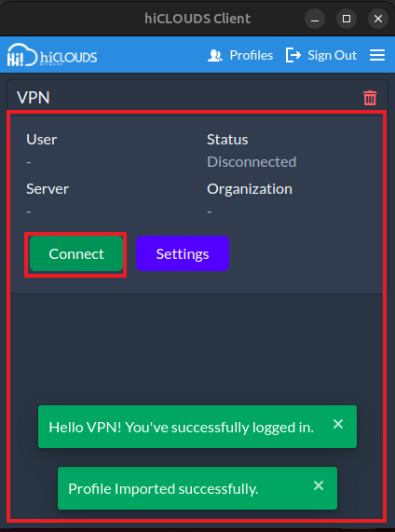Click the Disconnected status text
395x532 pixels.
(252, 162)
